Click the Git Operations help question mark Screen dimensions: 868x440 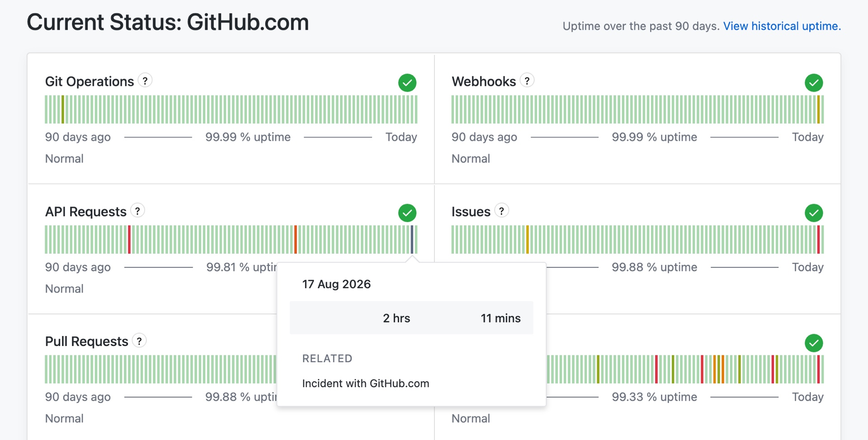point(145,81)
